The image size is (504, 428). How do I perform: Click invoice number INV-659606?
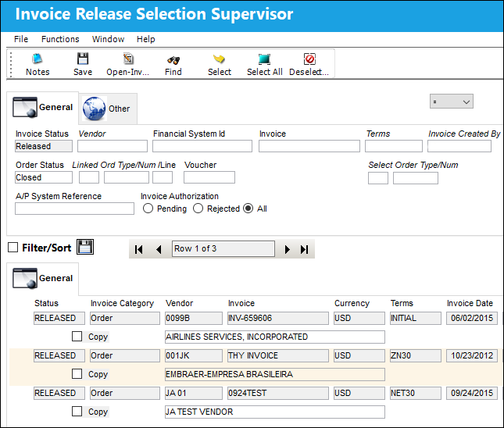point(278,318)
